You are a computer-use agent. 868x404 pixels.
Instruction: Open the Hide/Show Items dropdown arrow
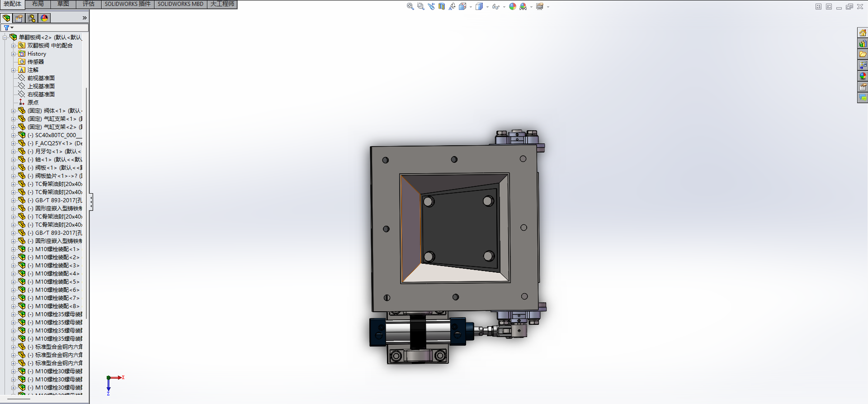click(x=504, y=7)
